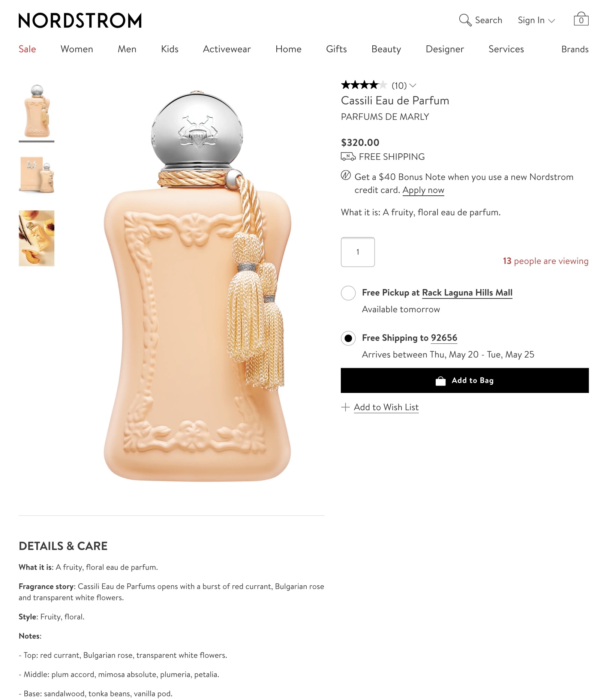The image size is (598, 700).
Task: Click the plus icon beside Wish List
Action: coord(345,407)
